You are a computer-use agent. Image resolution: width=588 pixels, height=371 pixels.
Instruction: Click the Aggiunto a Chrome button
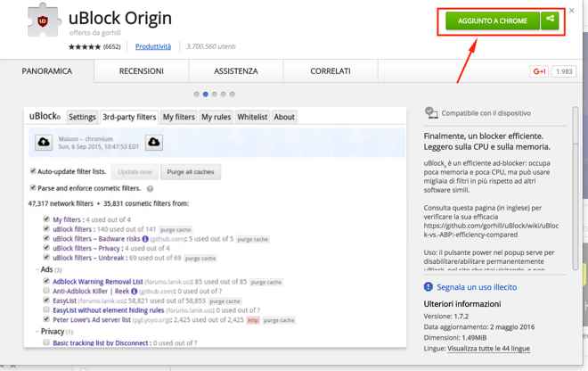493,21
